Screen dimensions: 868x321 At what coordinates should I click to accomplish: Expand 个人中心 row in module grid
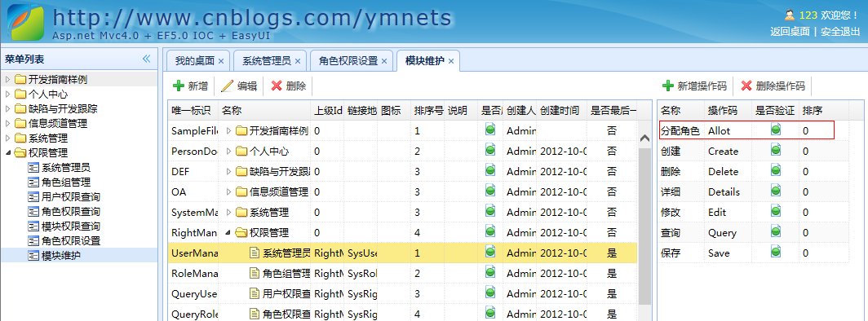[x=228, y=152]
